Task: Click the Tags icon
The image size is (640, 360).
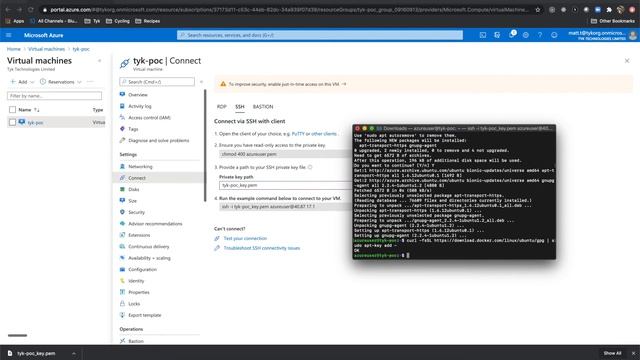Action: click(122, 129)
